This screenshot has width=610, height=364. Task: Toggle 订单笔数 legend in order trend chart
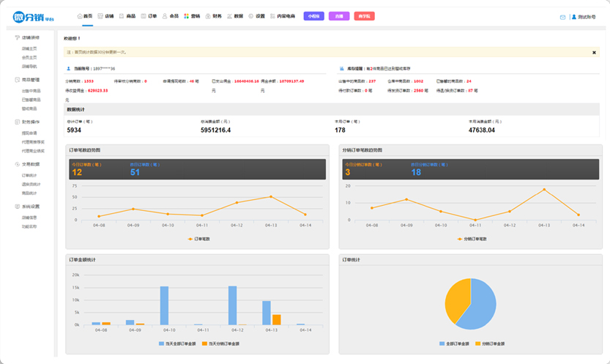pos(198,239)
